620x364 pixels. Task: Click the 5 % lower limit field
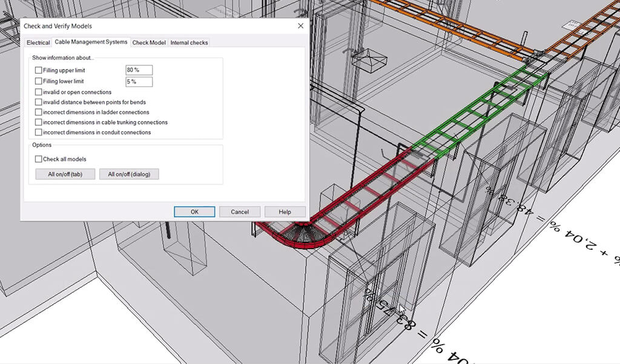click(x=139, y=82)
